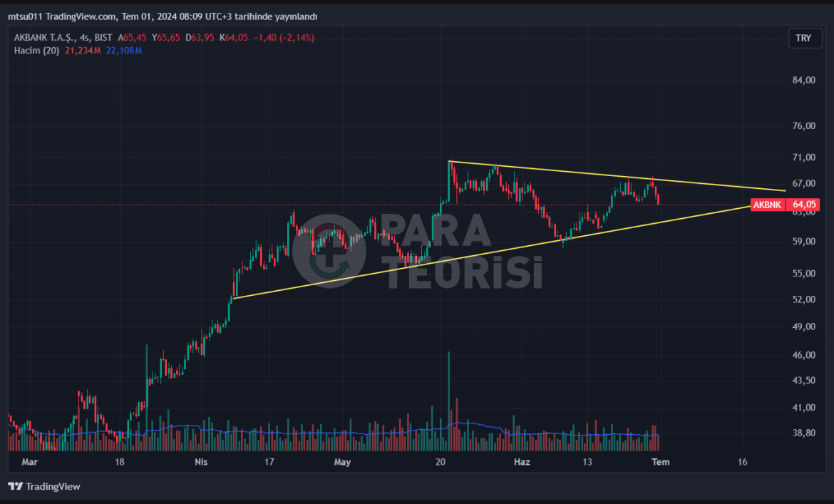The image size is (834, 504).
Task: Click the AKBANK T.A.Ş. symbol title
Action: coord(44,38)
